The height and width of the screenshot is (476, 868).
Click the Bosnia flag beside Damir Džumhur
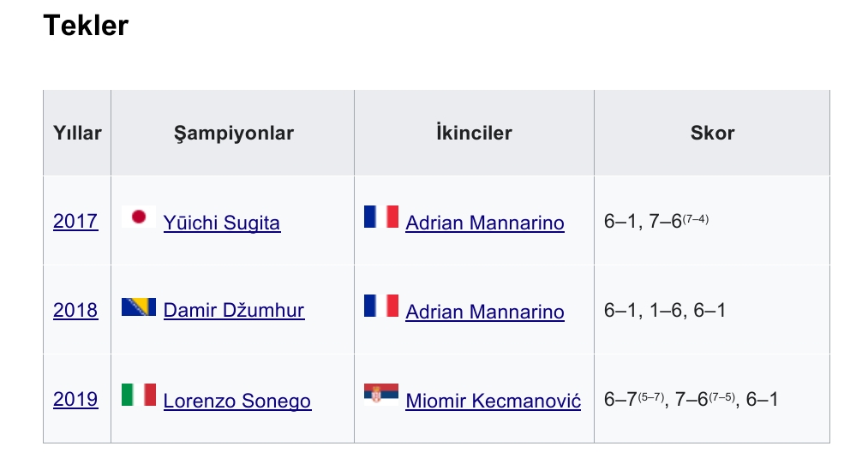pyautogui.click(x=139, y=306)
